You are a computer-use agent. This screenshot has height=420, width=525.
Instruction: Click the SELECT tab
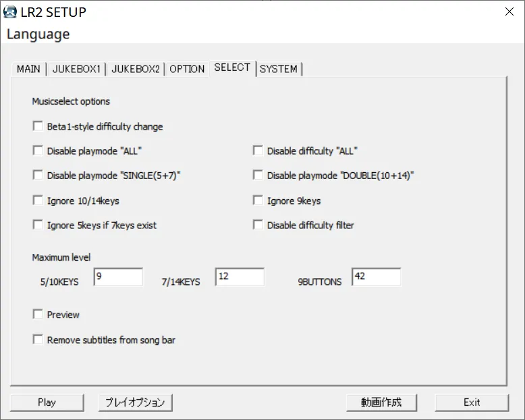click(x=232, y=68)
